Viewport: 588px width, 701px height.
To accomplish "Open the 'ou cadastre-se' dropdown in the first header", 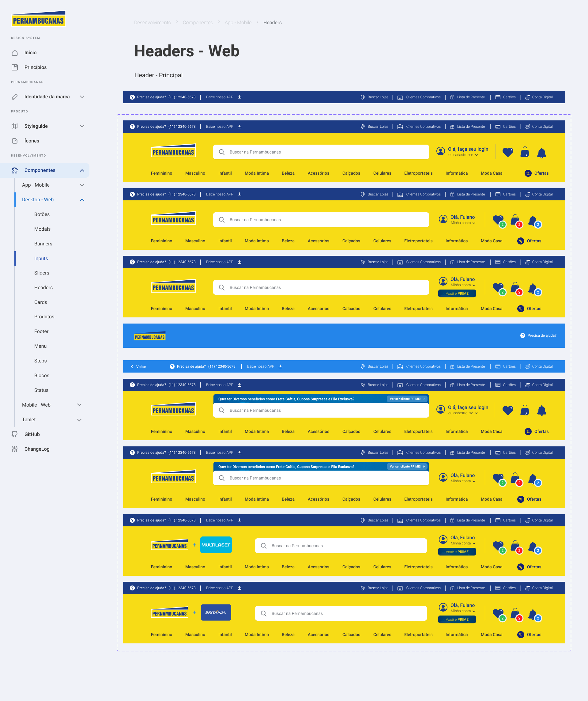I will point(463,155).
